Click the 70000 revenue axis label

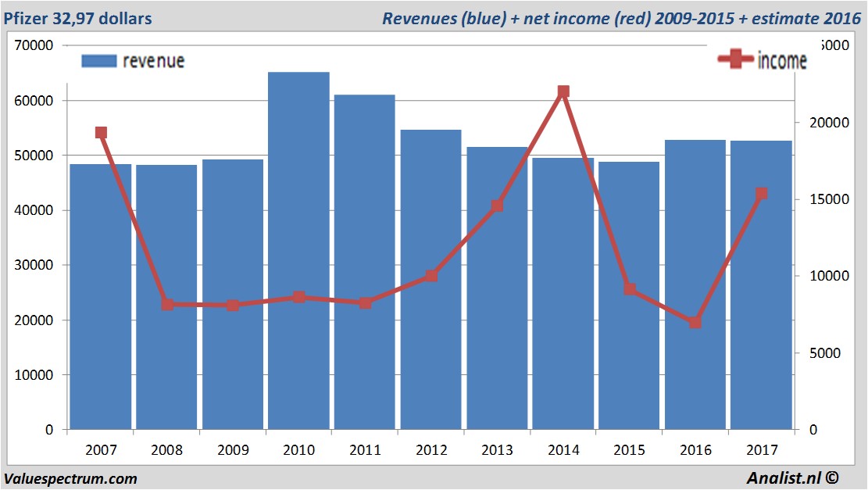point(34,45)
